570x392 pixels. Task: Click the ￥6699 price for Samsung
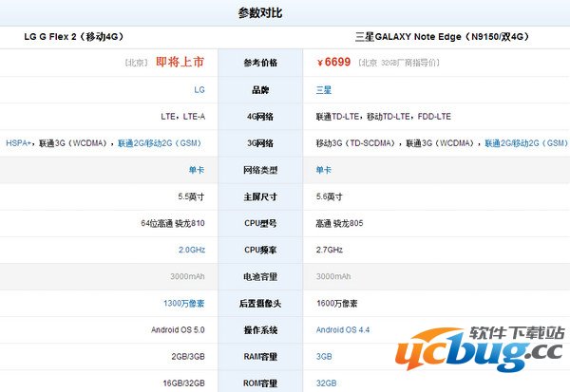pyautogui.click(x=333, y=63)
